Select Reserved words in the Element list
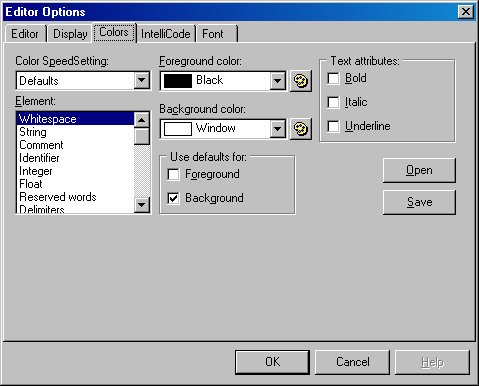Screen dimensions: 479x386 (x=75, y=197)
